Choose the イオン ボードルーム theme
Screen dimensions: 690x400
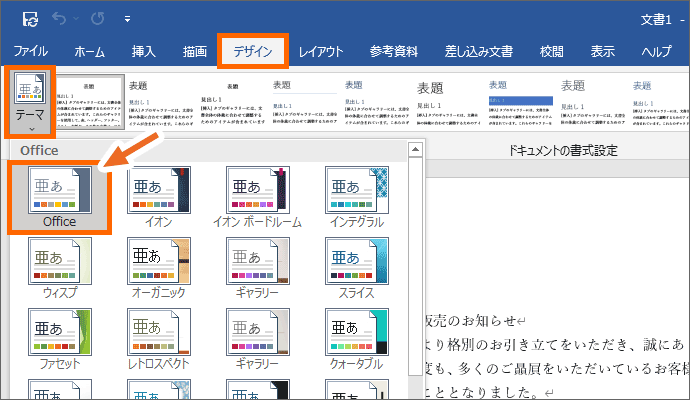pyautogui.click(x=257, y=198)
